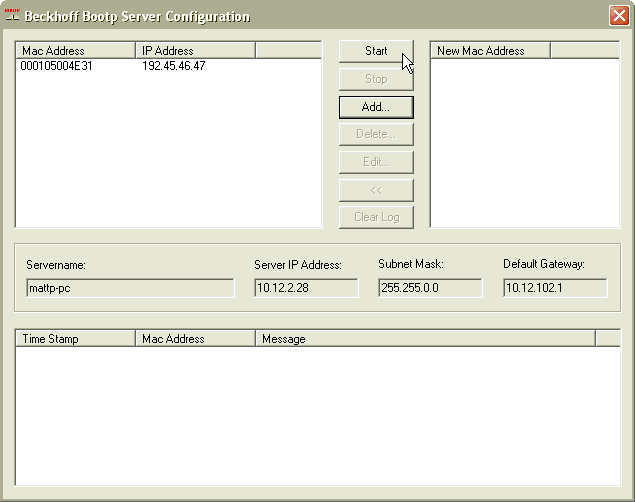Screen dimensions: 635x502
Task: Click the Stop button
Action: click(376, 79)
